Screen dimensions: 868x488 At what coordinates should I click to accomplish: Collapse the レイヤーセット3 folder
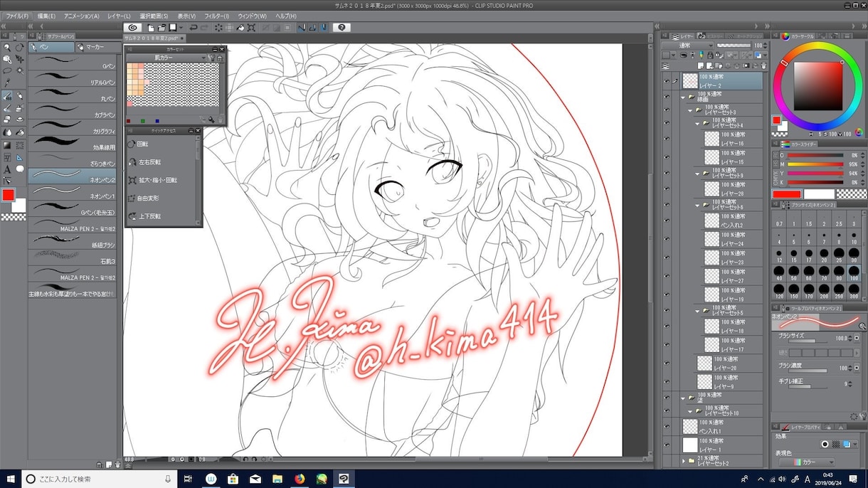coord(689,111)
